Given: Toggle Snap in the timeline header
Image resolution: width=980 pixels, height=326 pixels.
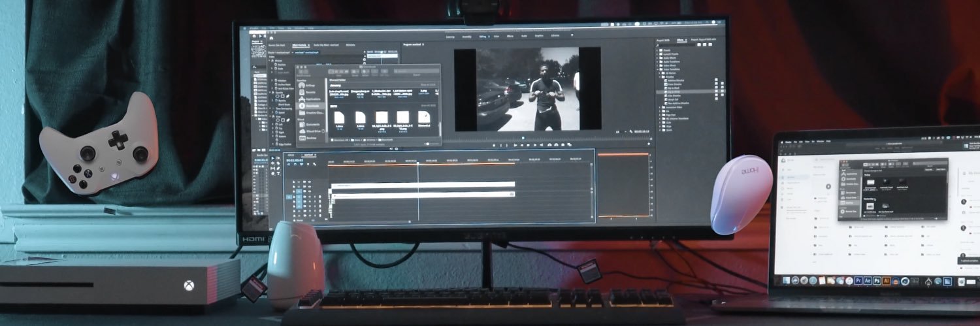Looking at the screenshot, I should point(295,164).
